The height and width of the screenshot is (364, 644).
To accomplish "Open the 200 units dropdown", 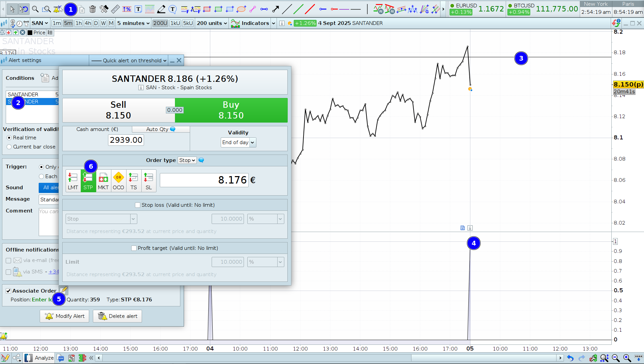I will point(212,23).
